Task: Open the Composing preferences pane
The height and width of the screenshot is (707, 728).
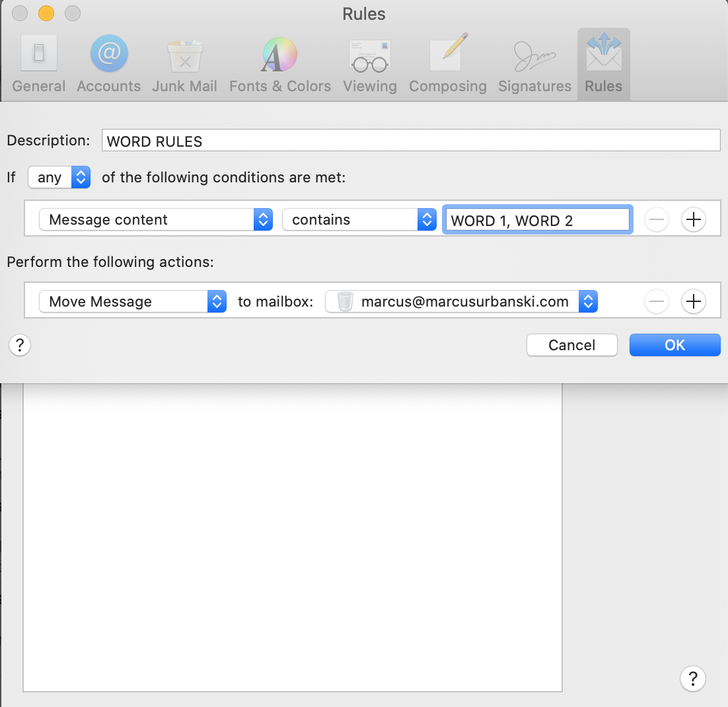Action: [448, 64]
